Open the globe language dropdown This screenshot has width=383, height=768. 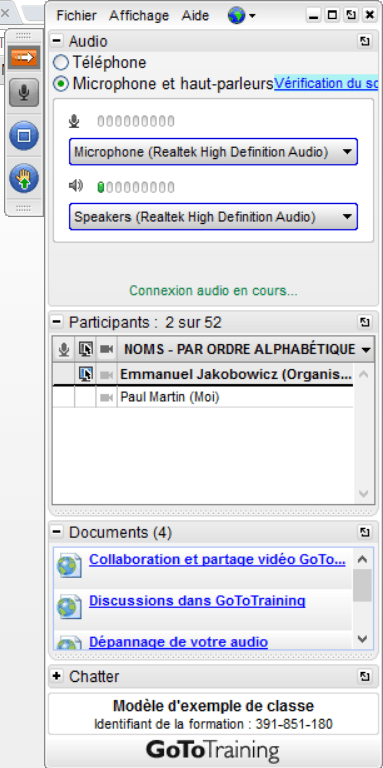click(241, 16)
